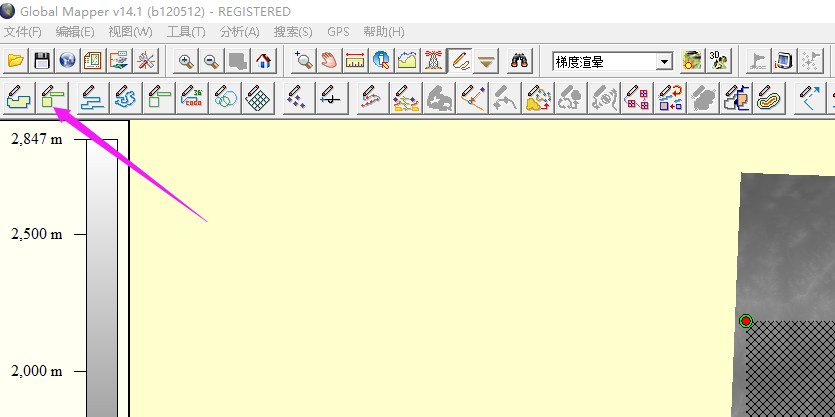
Task: Select the green vertex marker on the map
Action: point(746,321)
